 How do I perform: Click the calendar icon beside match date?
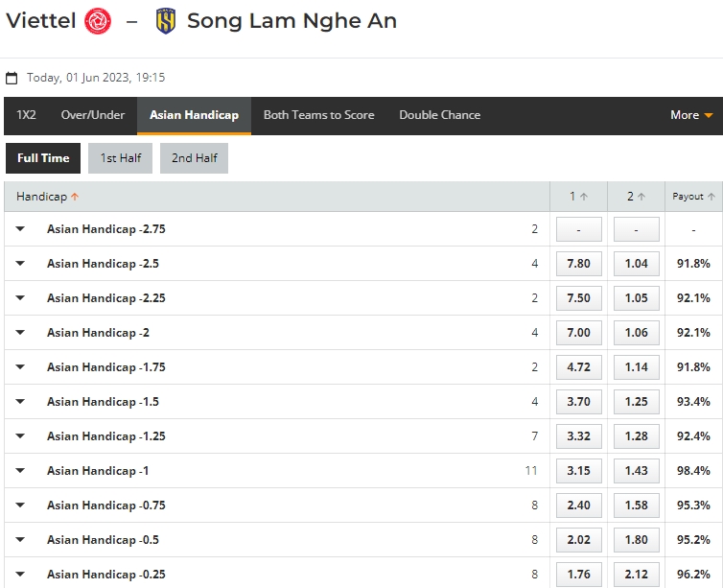[x=12, y=78]
